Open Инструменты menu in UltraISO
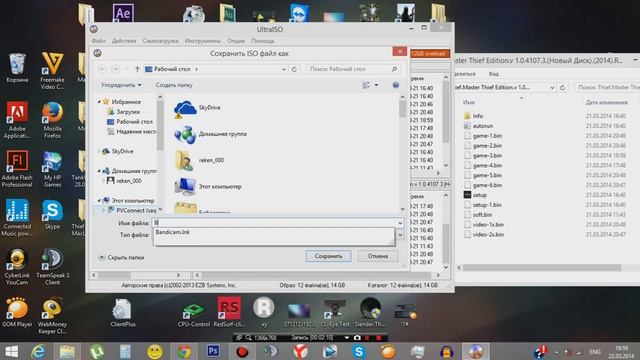 [202, 41]
